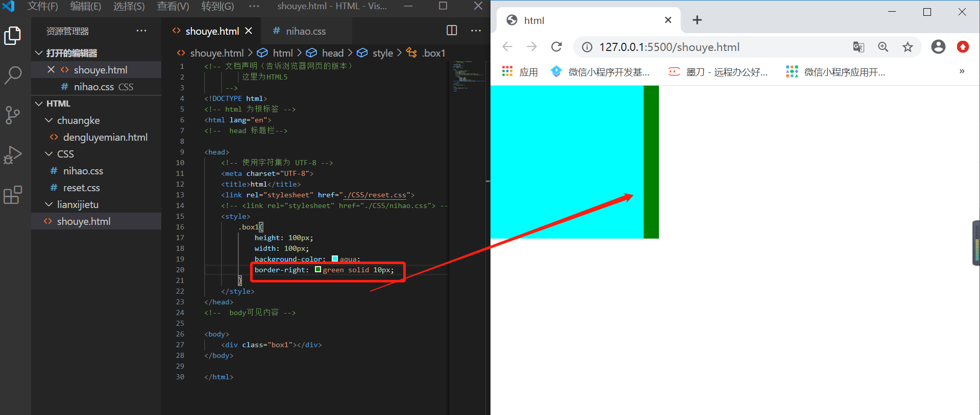The height and width of the screenshot is (415, 980).
Task: Click the translate page icon in Chrome
Action: point(859,47)
